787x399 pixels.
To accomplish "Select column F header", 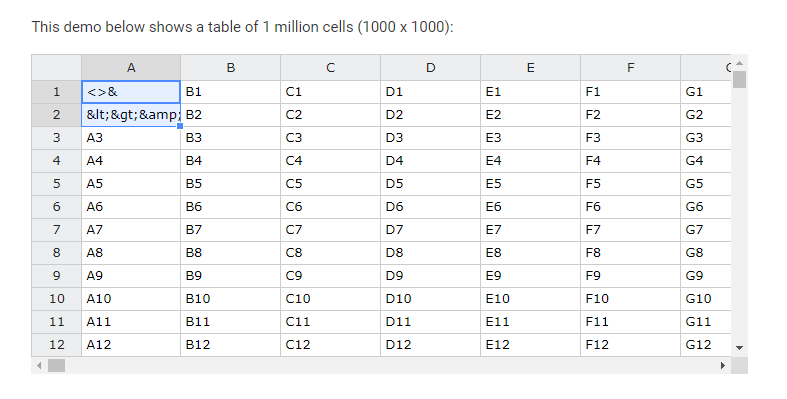I will click(x=630, y=68).
